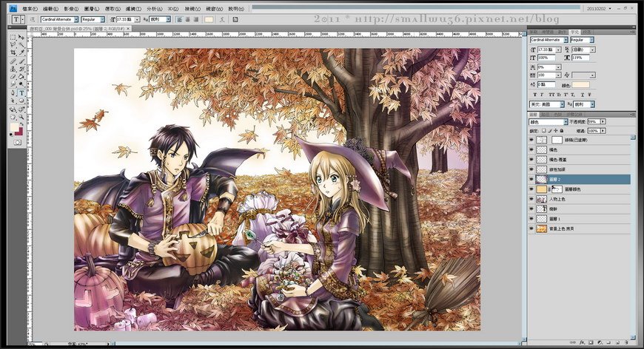Open font size dropdown in options bar
The height and width of the screenshot is (349, 644).
click(137, 19)
